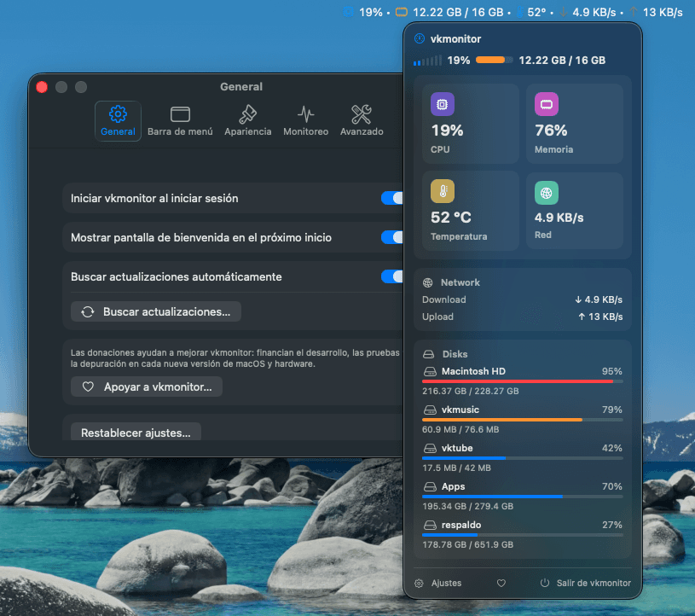Click the heart donate icon in popup footer

click(x=501, y=584)
